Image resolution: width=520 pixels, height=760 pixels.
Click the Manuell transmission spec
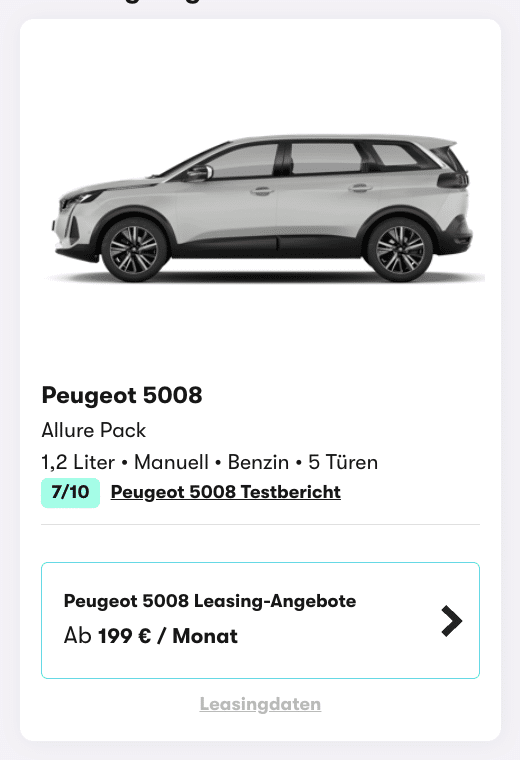tap(171, 462)
